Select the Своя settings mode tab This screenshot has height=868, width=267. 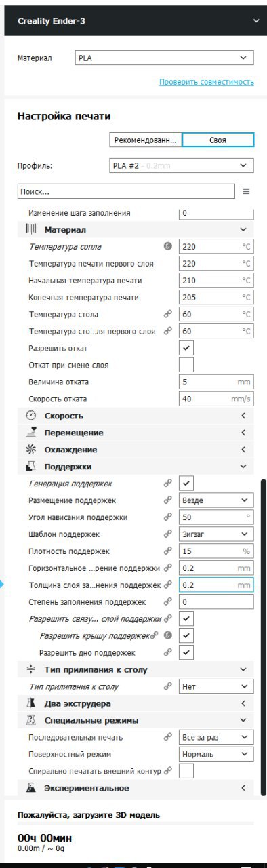pyautogui.click(x=218, y=140)
